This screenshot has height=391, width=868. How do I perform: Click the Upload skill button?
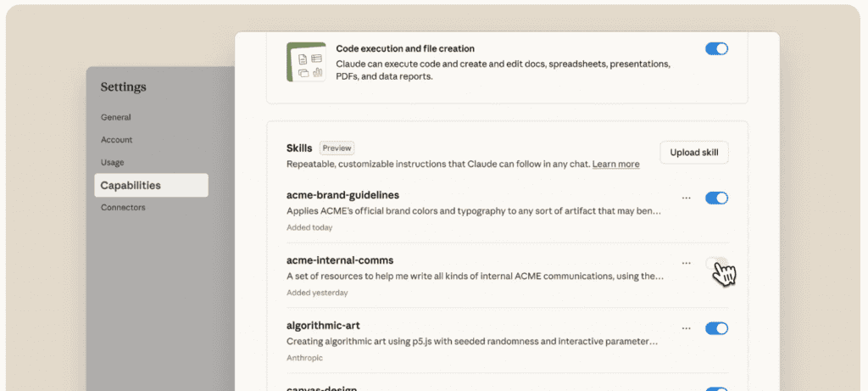coord(693,153)
